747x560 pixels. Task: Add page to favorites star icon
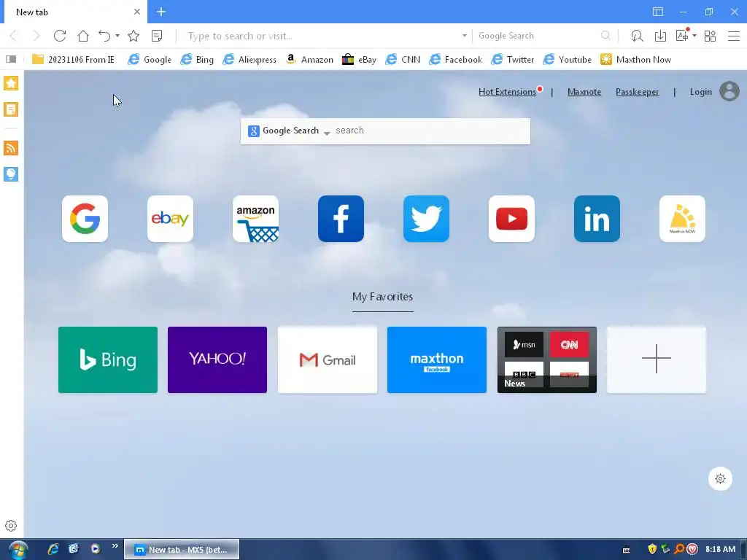(x=133, y=36)
